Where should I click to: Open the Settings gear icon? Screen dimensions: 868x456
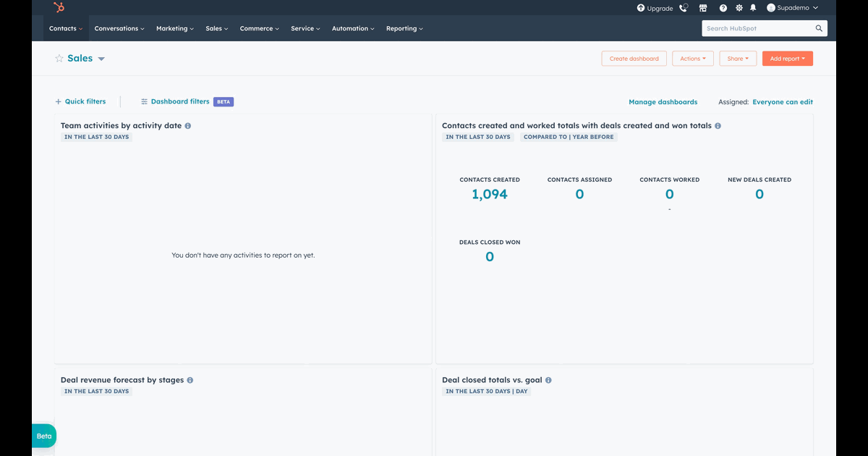tap(739, 8)
